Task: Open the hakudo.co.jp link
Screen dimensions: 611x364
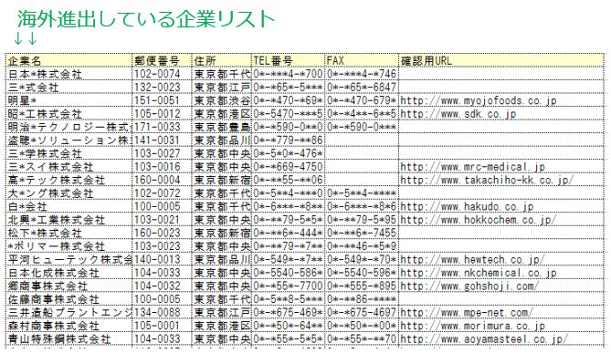Action: (x=467, y=206)
